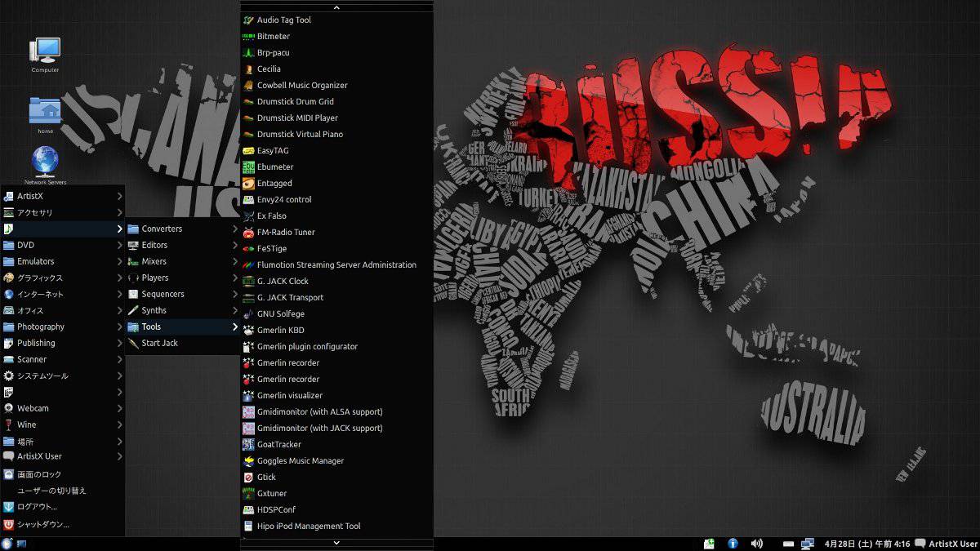Launch Gmerlin visualizer entry
The height and width of the screenshot is (551, 980).
point(336,395)
